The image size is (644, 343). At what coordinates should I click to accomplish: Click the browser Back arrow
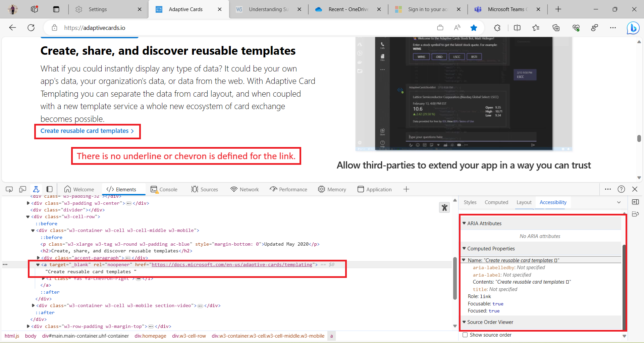pyautogui.click(x=12, y=28)
